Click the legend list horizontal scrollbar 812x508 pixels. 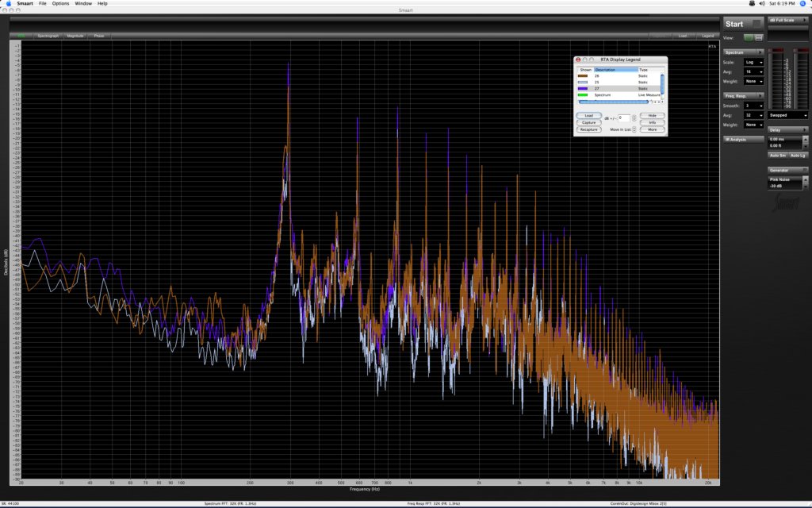614,102
